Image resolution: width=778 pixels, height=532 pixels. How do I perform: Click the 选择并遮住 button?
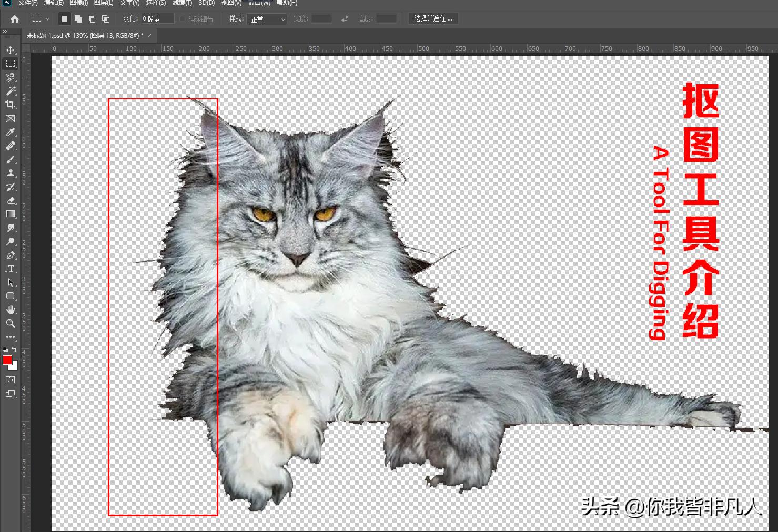coord(433,18)
